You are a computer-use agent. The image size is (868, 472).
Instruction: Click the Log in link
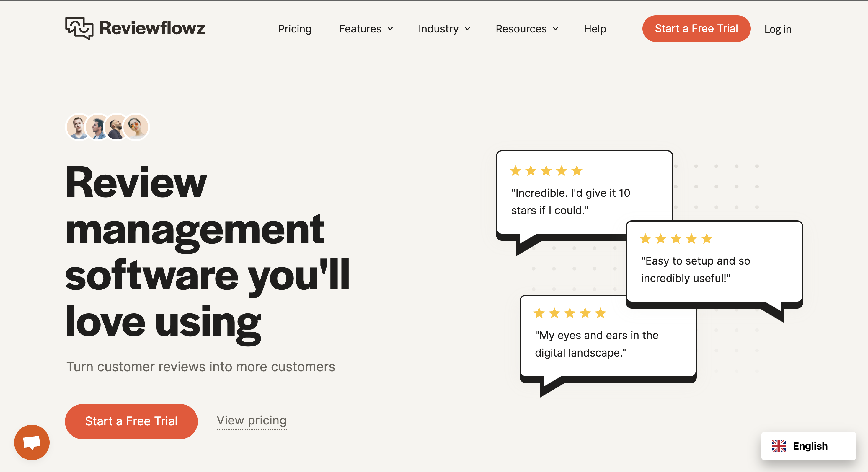point(778,29)
